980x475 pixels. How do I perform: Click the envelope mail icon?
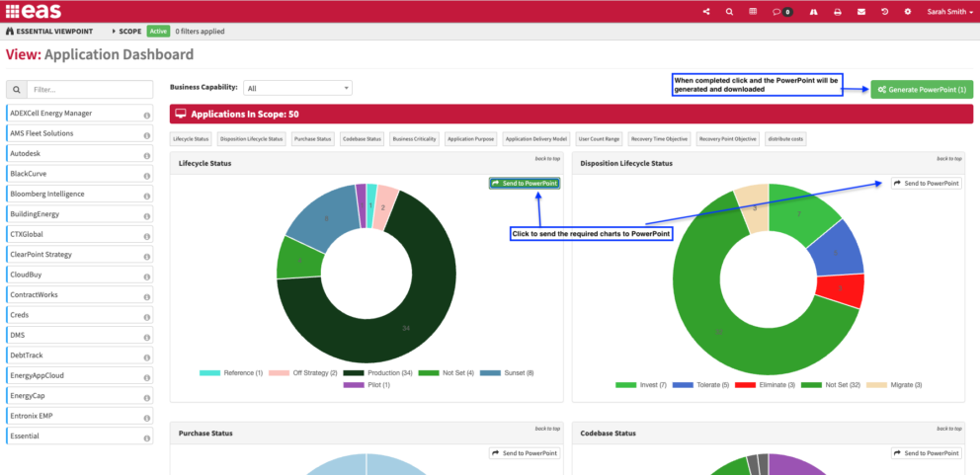pos(861,11)
